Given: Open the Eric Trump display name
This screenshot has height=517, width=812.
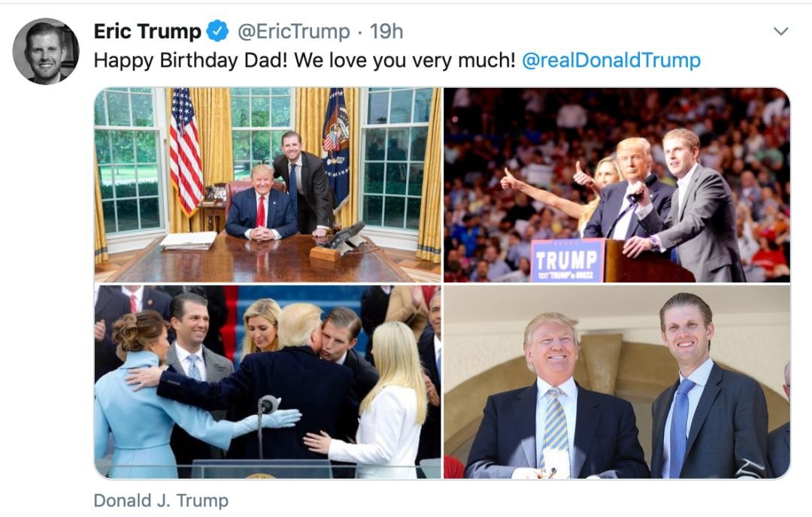Looking at the screenshot, I should tap(147, 32).
